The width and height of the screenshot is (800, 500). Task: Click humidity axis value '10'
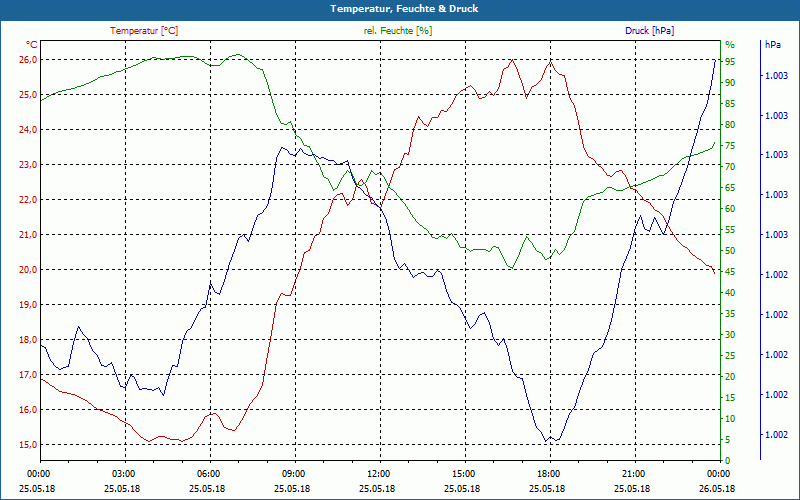click(730, 419)
